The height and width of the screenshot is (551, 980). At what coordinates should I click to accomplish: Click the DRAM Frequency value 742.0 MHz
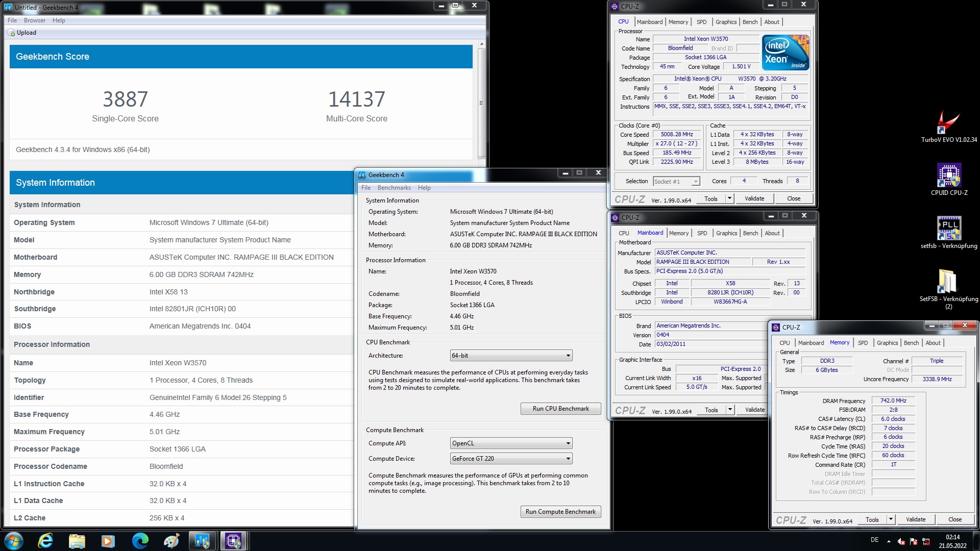click(x=893, y=400)
